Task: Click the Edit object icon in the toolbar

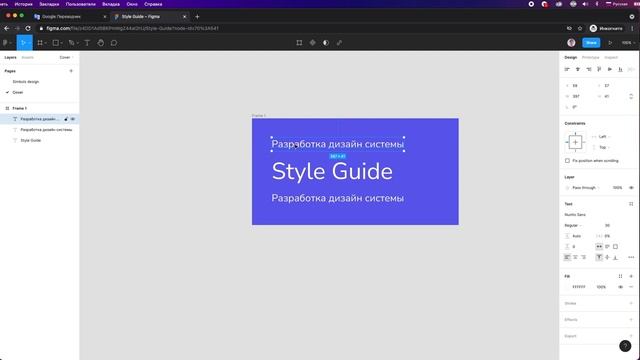Action: 299,43
